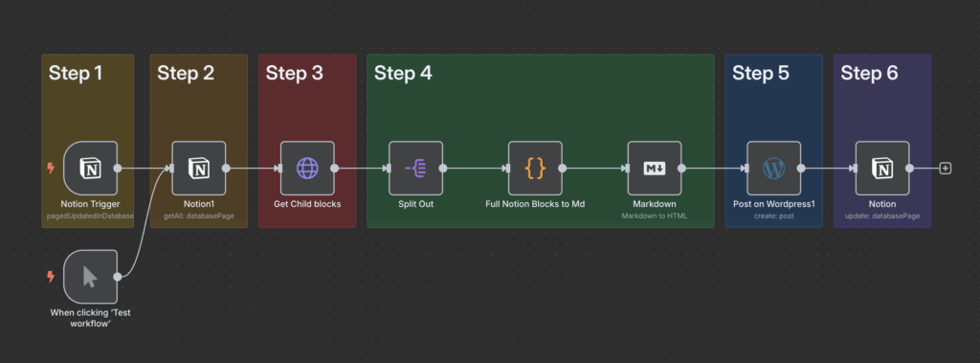Click the 'Full Notion Blocks to Md' label

pos(535,204)
